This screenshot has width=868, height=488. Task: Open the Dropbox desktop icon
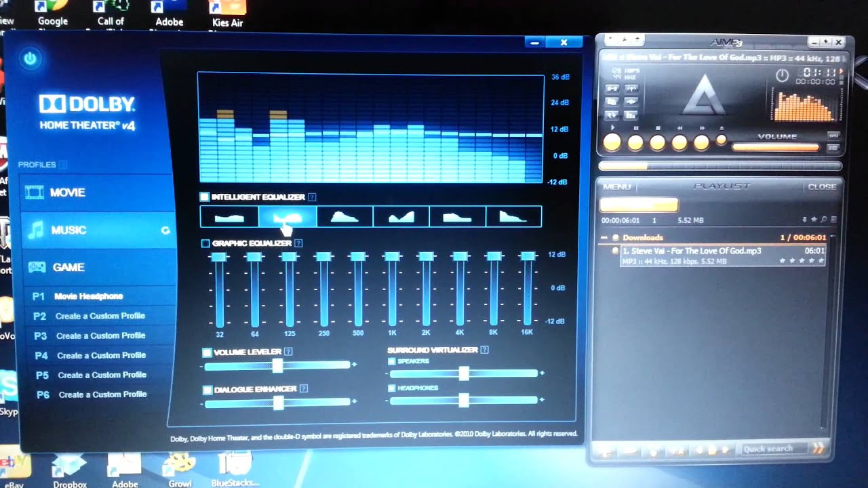(69, 470)
